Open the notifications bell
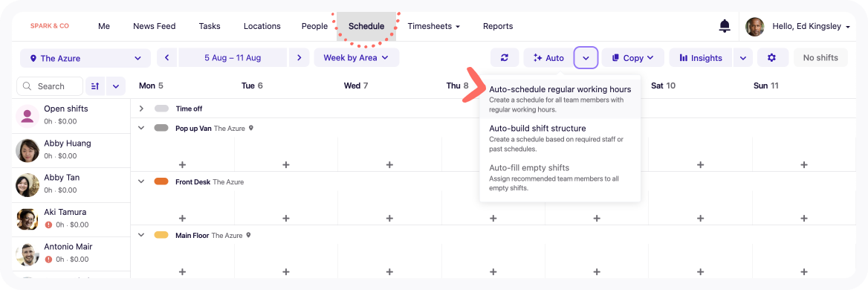 point(724,25)
